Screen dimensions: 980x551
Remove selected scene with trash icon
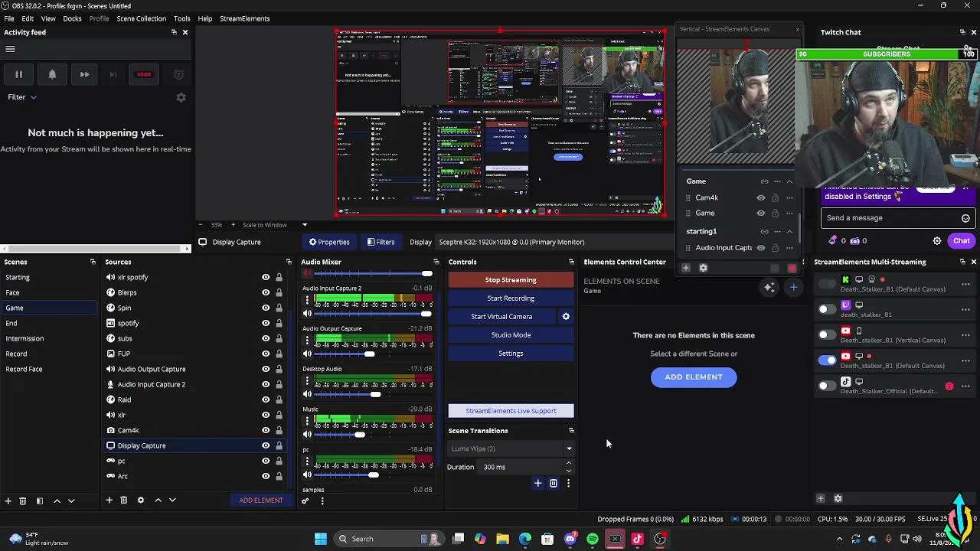click(23, 500)
